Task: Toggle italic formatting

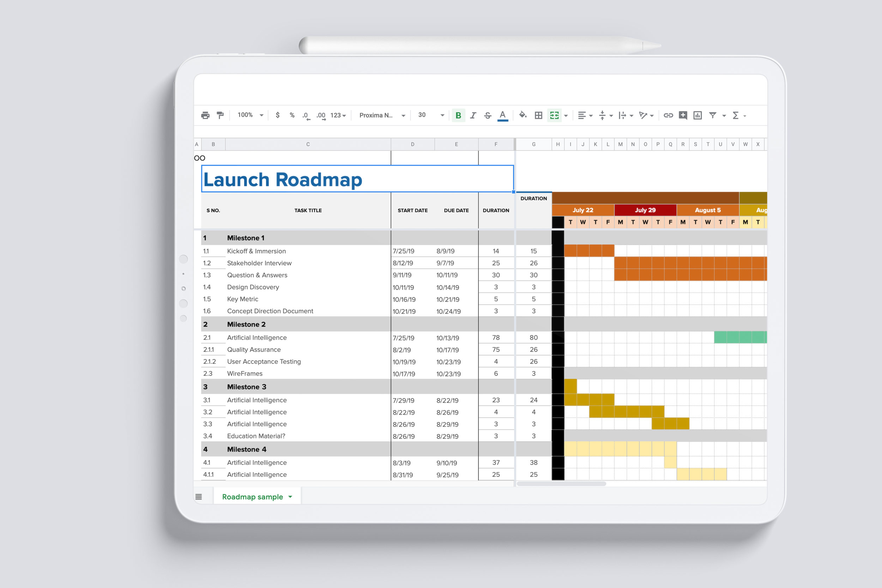Action: tap(472, 115)
